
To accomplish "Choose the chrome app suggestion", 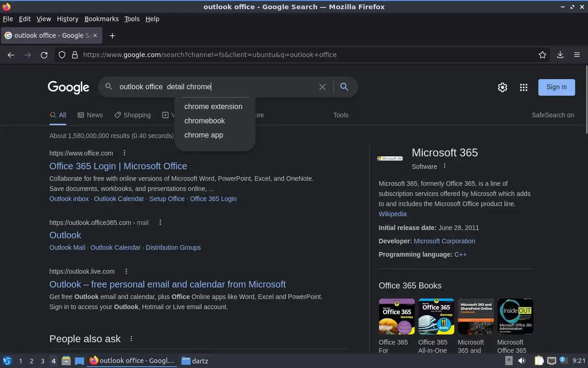I will point(215,135).
